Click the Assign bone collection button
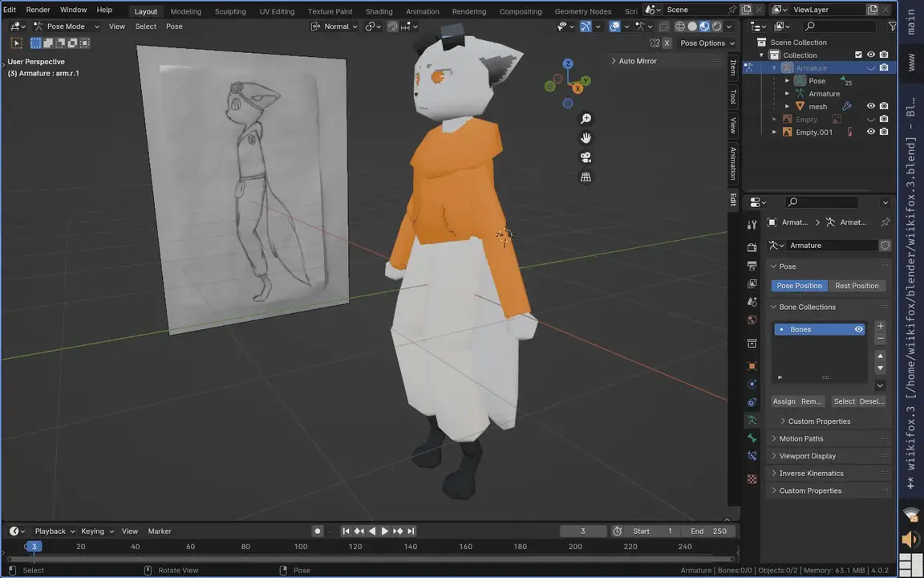924x578 pixels. pos(784,401)
